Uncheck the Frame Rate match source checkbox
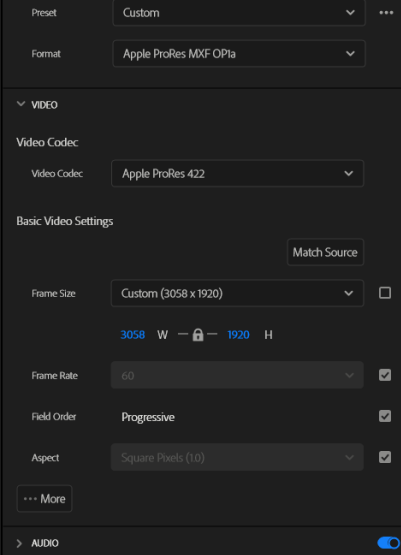 385,375
